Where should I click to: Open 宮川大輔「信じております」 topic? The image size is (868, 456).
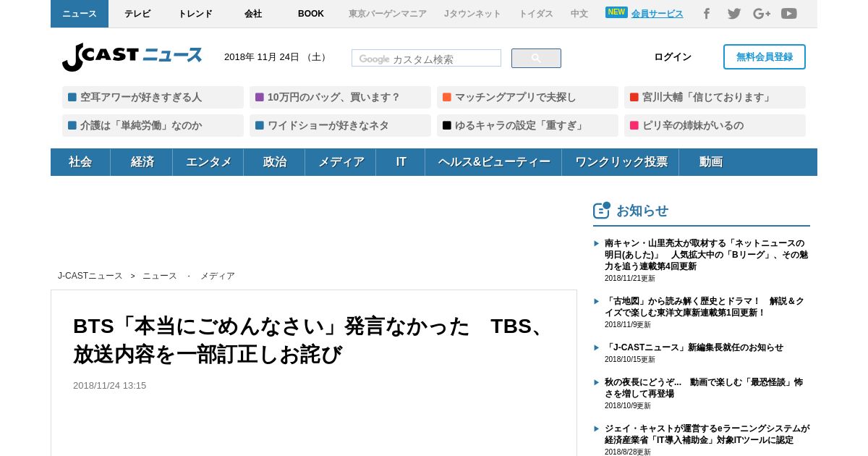715,97
